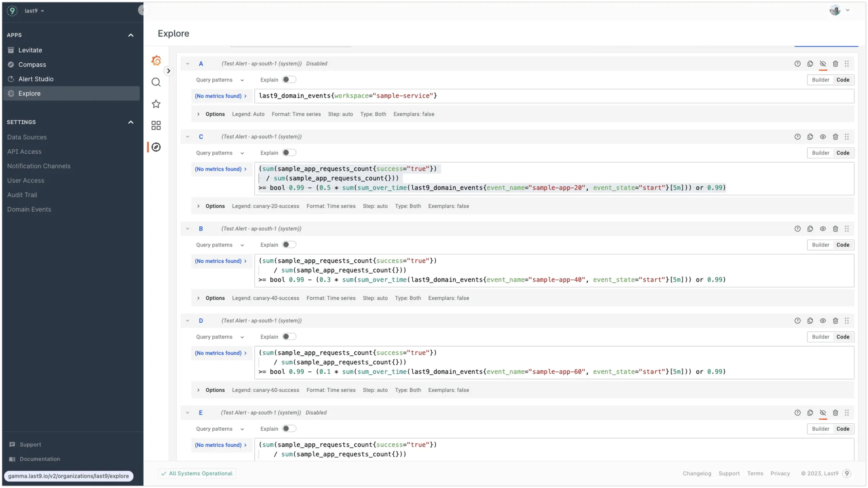Delete query C

(x=835, y=137)
